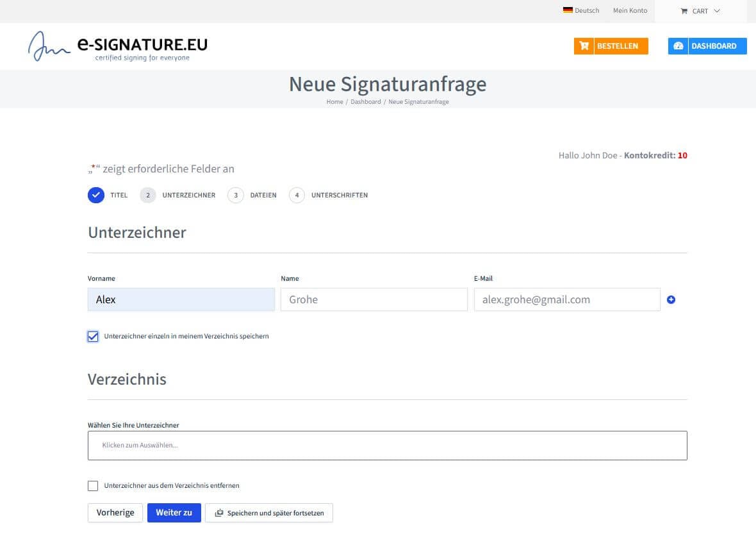Click the Vorherige button
Viewport: 756px width, 534px height.
pyautogui.click(x=115, y=513)
